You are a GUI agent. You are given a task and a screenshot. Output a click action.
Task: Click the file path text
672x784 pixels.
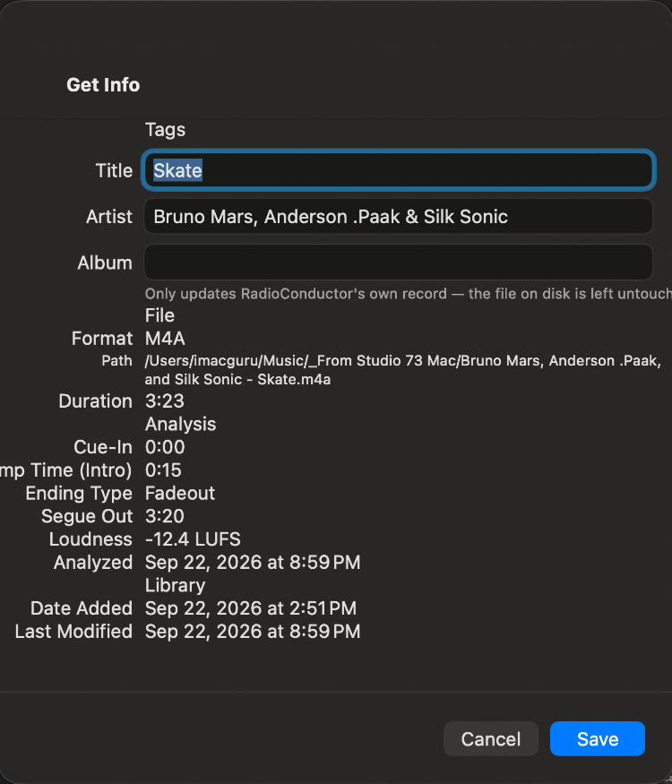pyautogui.click(x=403, y=370)
